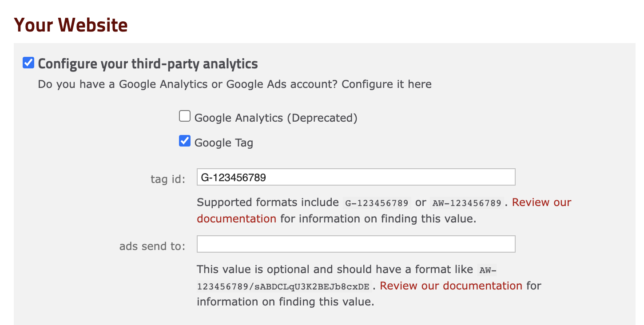Click the sABDCLqU3K2BEJb8cxDE sample code text
644x325 pixels.
tap(312, 286)
